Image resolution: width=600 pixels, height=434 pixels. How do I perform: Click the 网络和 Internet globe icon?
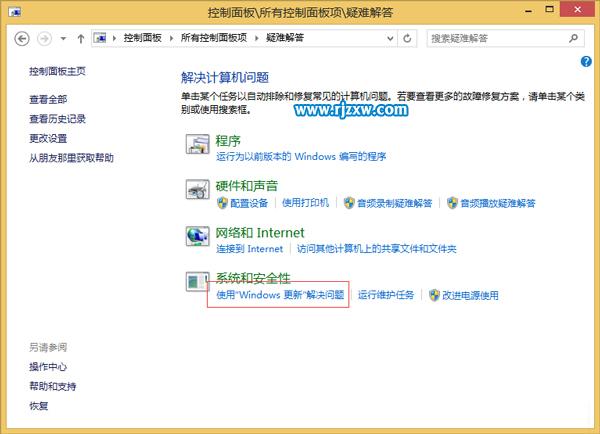[x=197, y=236]
